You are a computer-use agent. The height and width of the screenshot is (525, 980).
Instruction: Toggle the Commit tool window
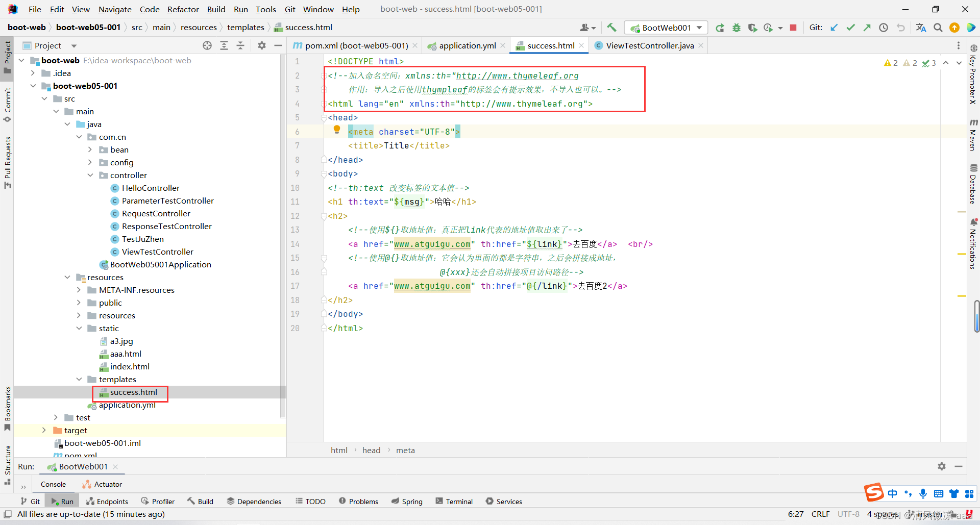pyautogui.click(x=7, y=105)
